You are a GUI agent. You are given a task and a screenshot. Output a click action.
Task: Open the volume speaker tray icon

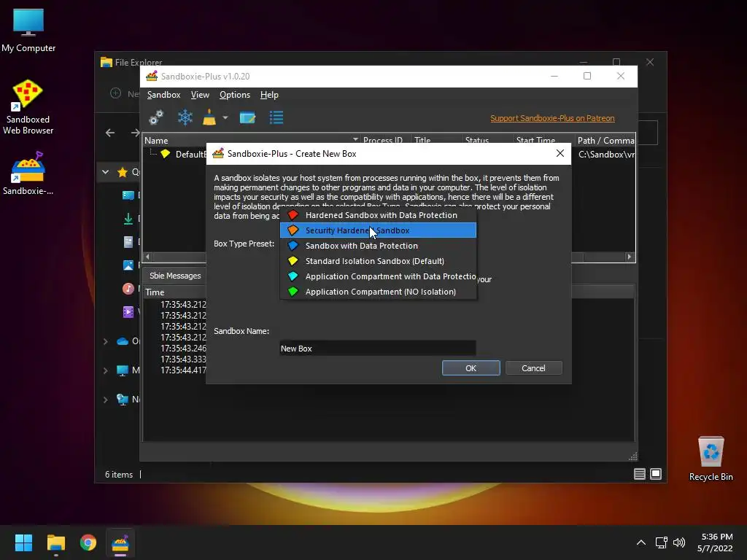(x=679, y=542)
